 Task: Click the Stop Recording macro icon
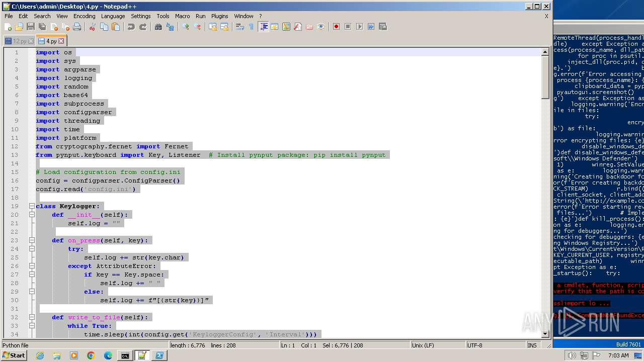pos(348,27)
